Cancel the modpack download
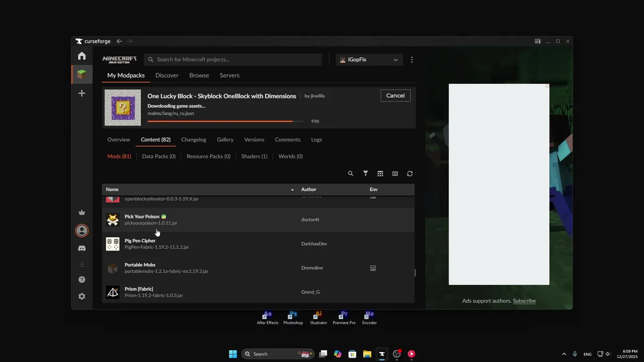The image size is (644, 362). point(395,96)
